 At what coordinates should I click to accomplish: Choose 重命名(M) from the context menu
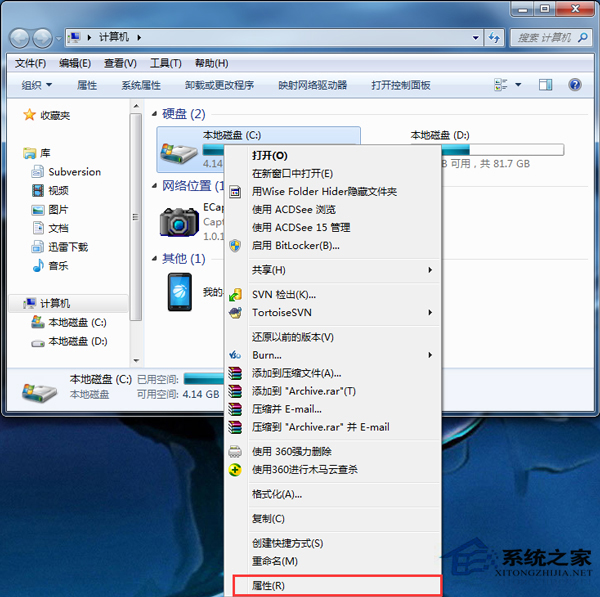tap(332, 561)
